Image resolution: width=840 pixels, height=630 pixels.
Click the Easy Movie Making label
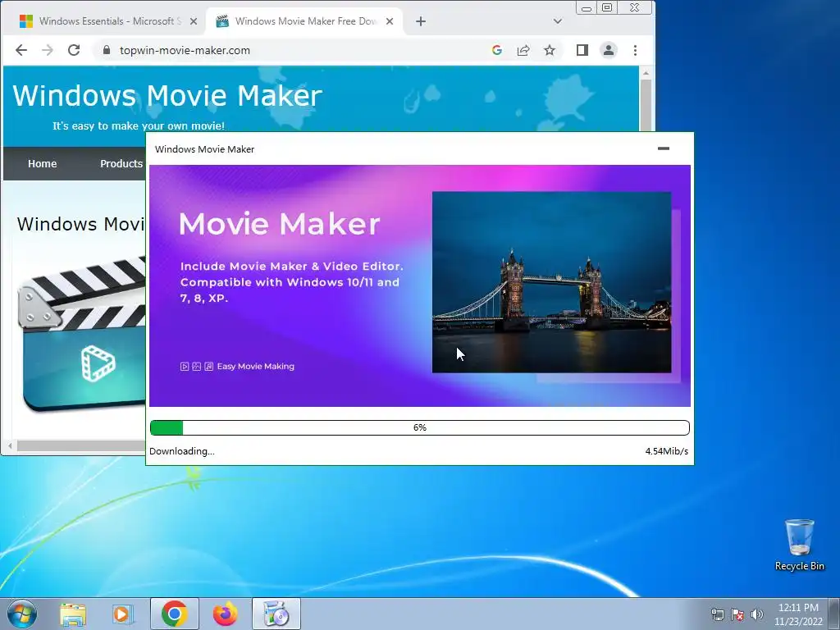[x=256, y=367]
